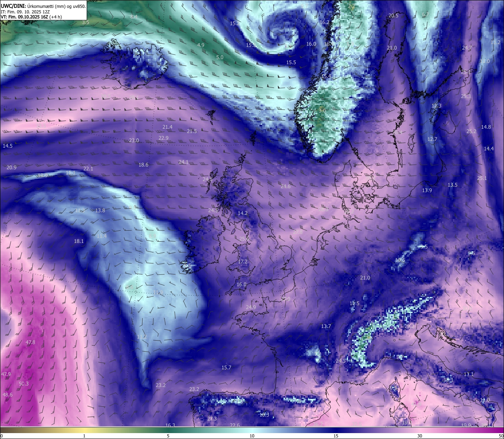This screenshot has width=504, height=439.
Task: Click the 14.8 value label
Action: (486, 127)
